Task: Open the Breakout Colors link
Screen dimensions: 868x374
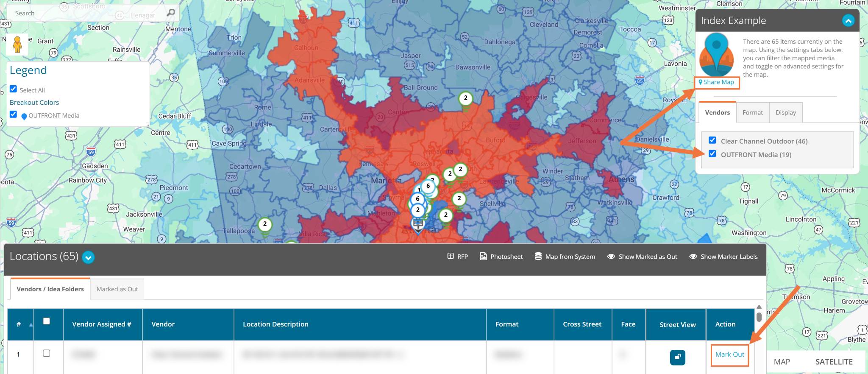Action: [34, 102]
